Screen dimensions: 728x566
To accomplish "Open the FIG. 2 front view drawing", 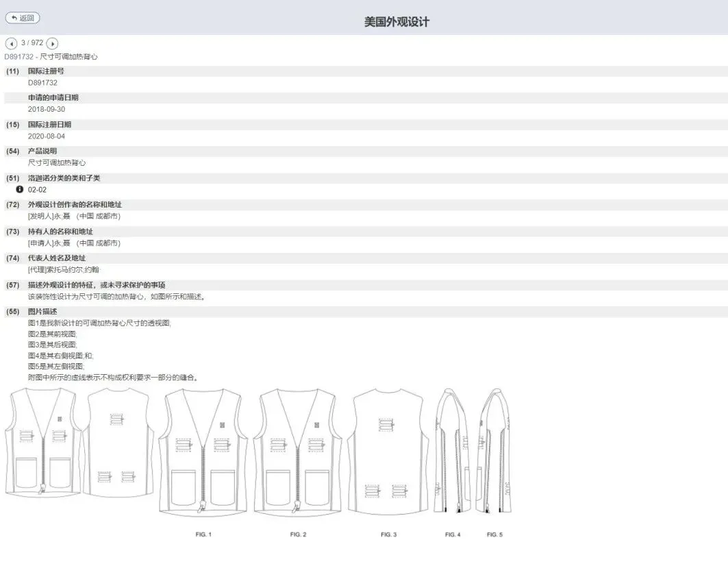I will [x=298, y=452].
